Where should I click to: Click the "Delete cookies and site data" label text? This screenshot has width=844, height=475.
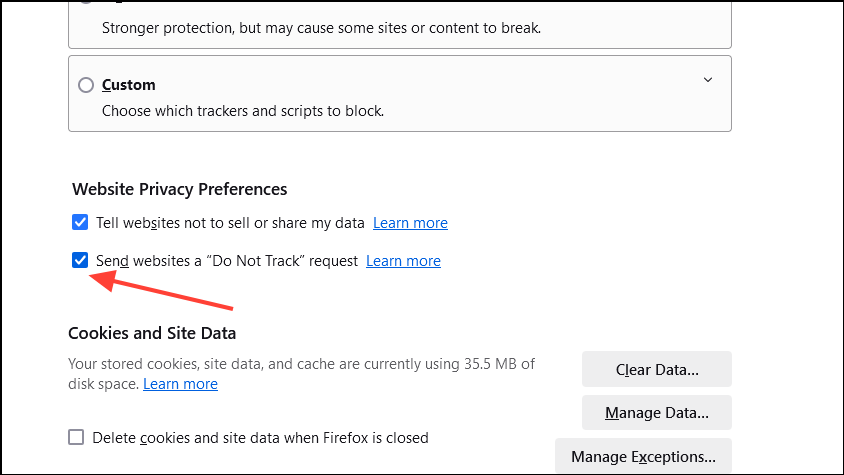260,437
